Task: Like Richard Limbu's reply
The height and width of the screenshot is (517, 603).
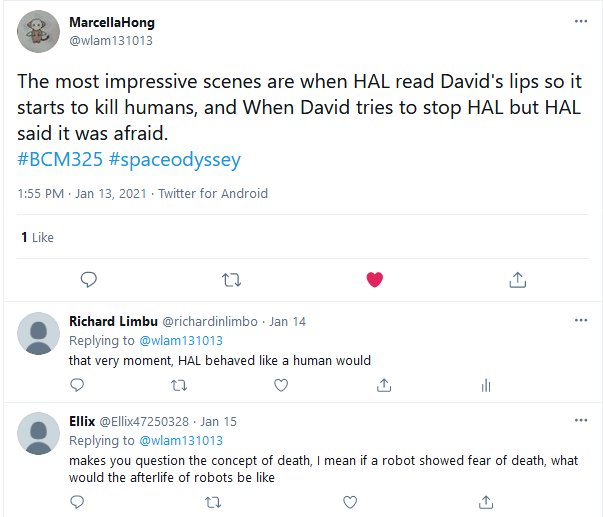Action: click(282, 384)
